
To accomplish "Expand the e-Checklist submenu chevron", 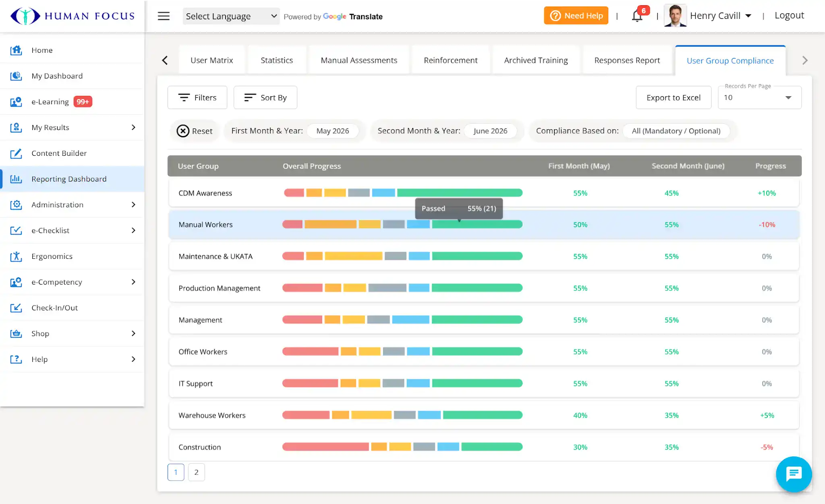I will tap(133, 230).
